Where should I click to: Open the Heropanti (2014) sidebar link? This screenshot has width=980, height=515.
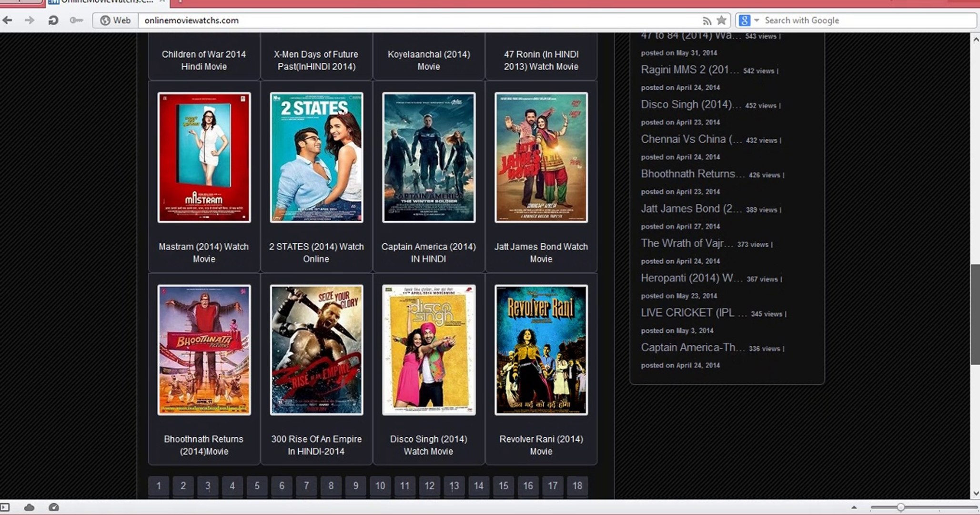point(691,278)
